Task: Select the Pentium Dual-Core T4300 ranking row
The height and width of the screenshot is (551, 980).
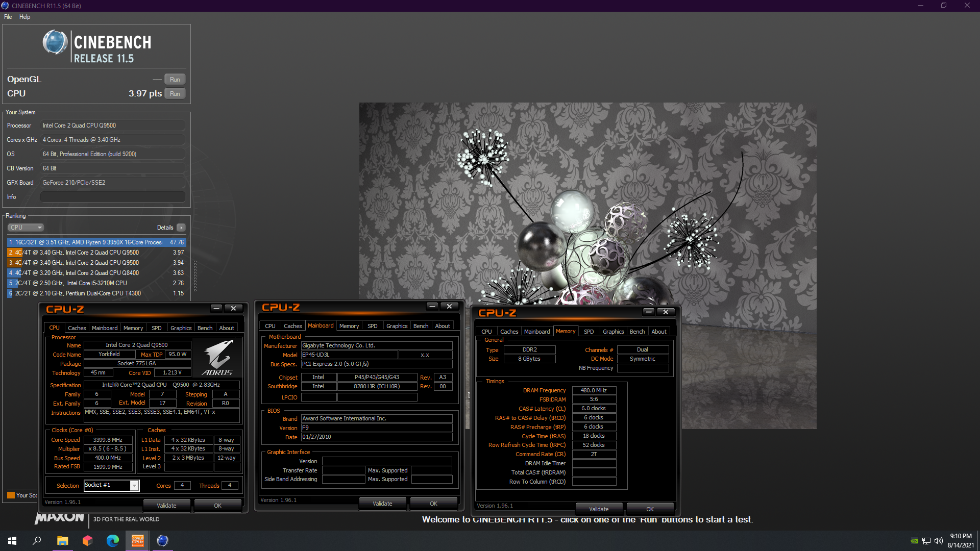Action: [96, 293]
